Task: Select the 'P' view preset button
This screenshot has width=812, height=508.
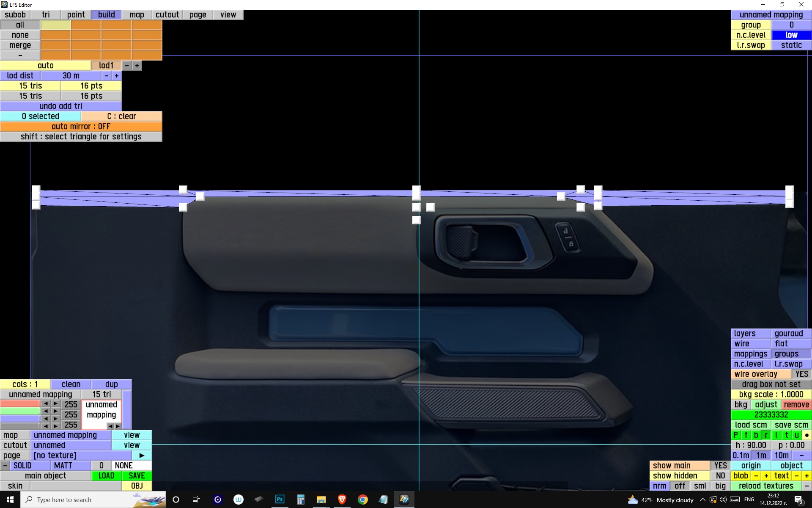Action: (x=735, y=435)
